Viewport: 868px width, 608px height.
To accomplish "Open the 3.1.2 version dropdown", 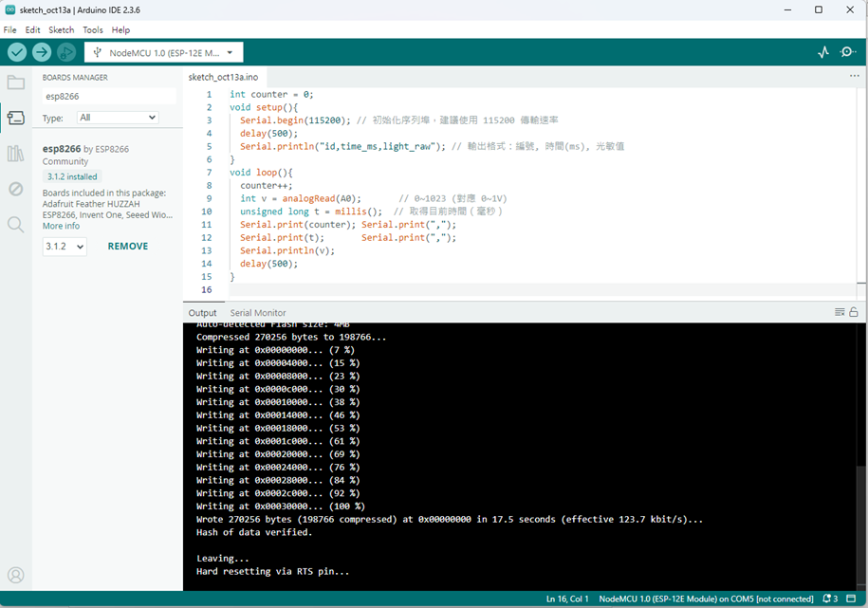I will point(65,247).
